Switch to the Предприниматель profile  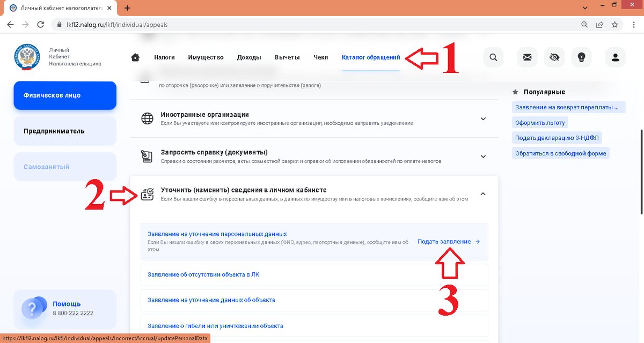[64, 131]
